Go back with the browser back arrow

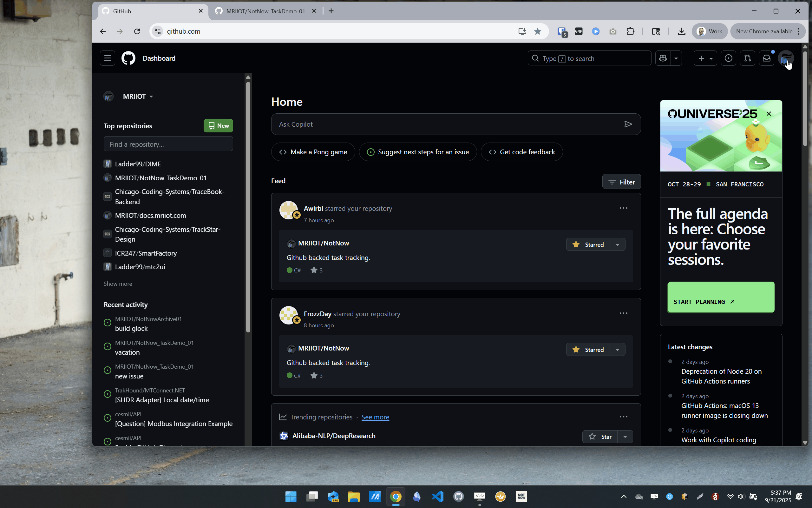tap(103, 31)
